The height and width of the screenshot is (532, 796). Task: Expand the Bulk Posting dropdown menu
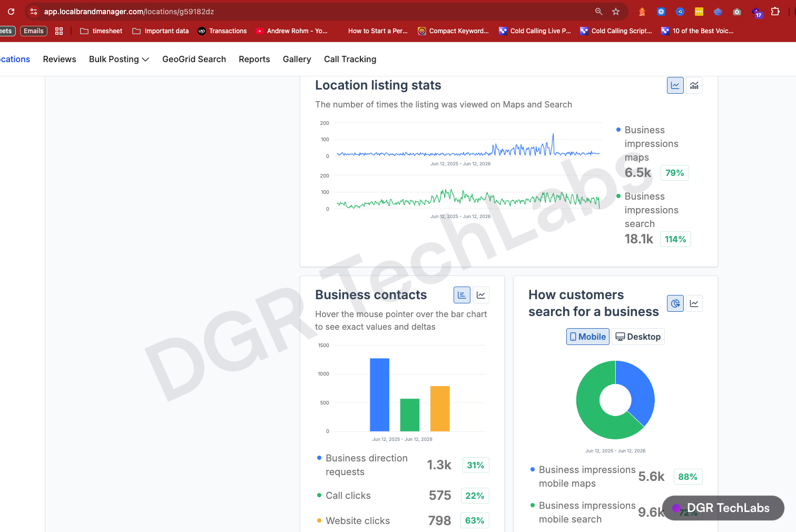[119, 59]
